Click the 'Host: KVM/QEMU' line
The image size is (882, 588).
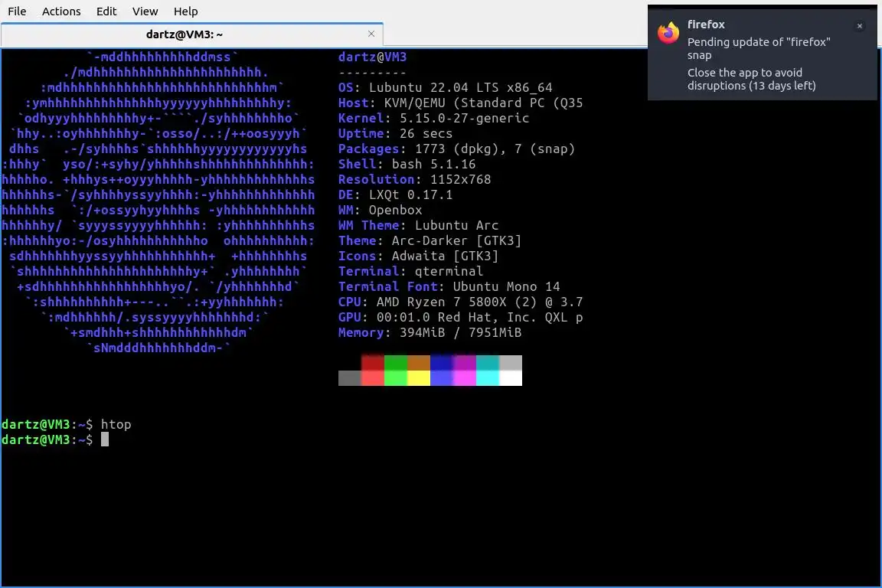coord(460,103)
